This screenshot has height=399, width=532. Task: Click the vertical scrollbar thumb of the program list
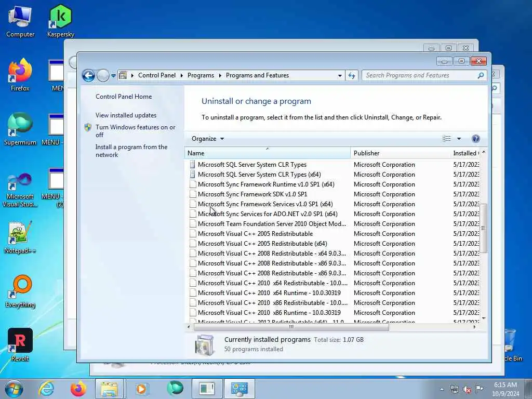pos(483,228)
